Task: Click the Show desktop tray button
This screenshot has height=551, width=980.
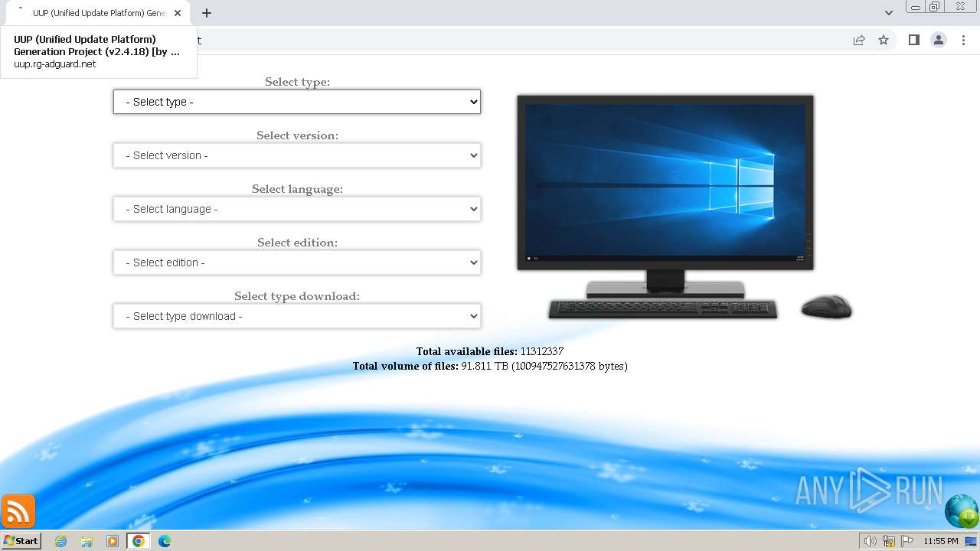Action: point(971,541)
